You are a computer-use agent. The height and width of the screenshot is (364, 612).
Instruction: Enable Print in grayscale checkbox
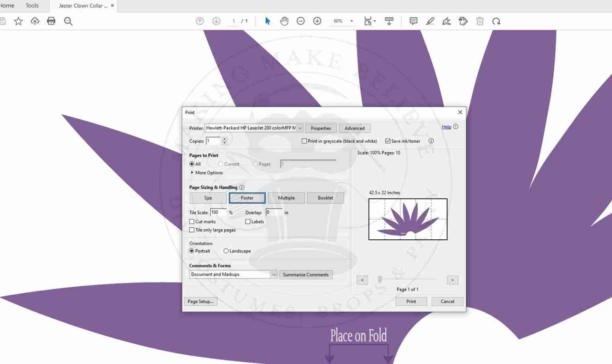[304, 141]
